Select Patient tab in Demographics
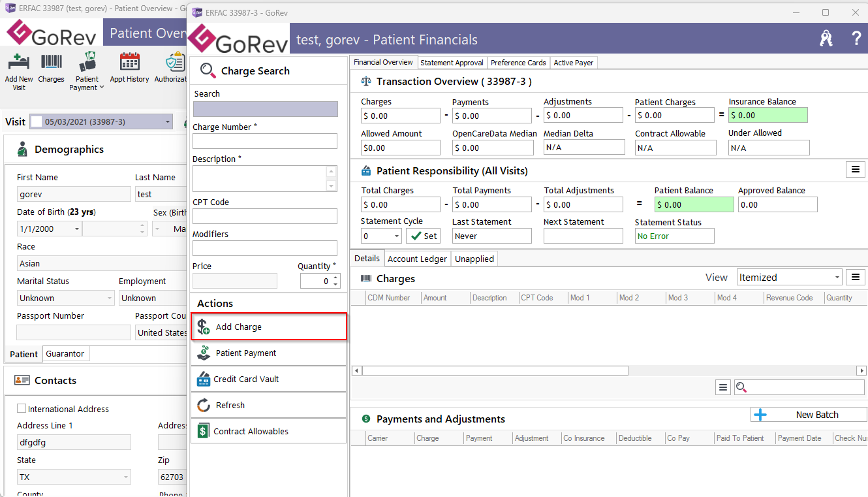 (23, 353)
